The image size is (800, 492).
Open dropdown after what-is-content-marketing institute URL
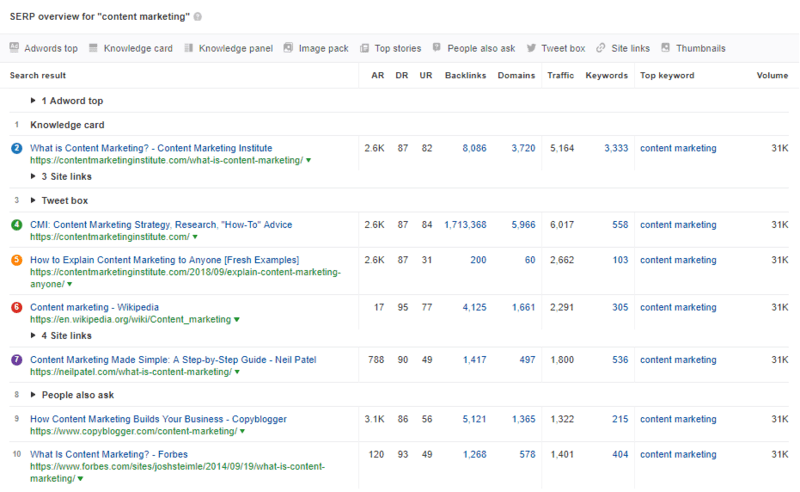click(308, 160)
